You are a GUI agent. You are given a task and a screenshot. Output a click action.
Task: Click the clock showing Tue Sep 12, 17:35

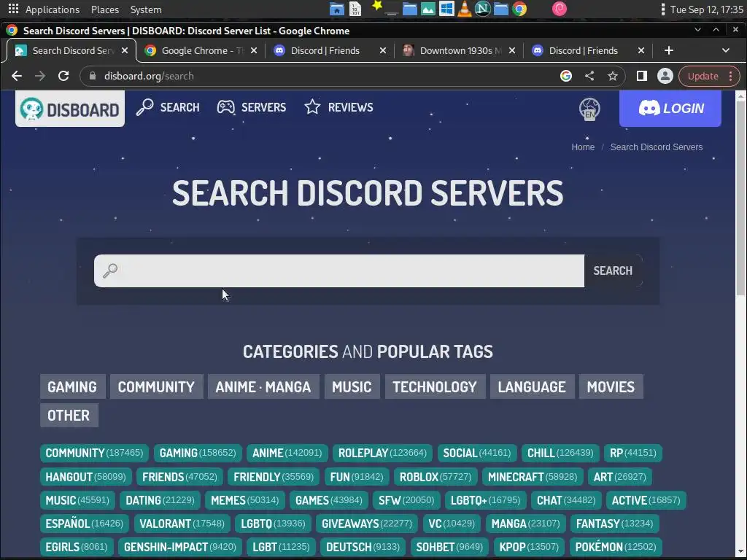[x=706, y=9]
